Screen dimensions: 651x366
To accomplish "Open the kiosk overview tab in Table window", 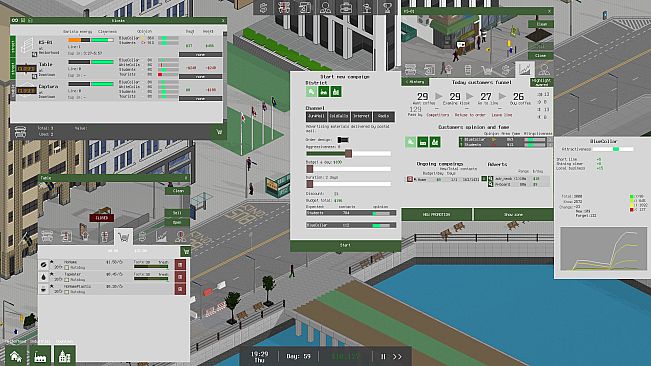I will (x=47, y=237).
